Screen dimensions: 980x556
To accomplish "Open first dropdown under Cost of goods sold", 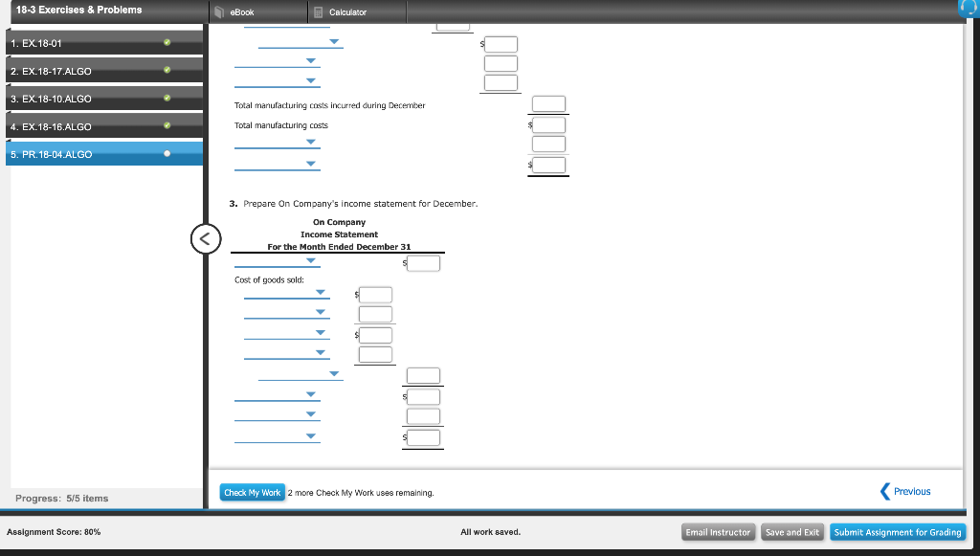I will coord(287,293).
